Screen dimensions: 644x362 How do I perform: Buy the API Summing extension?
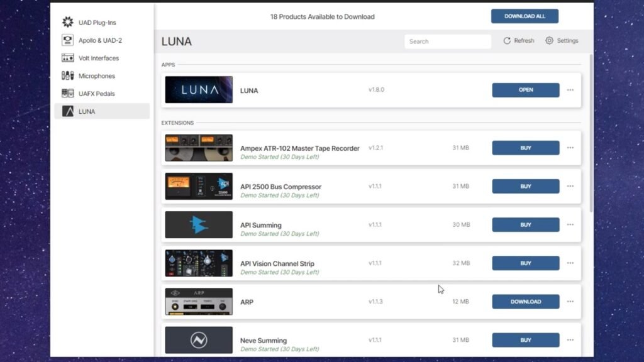pyautogui.click(x=526, y=224)
